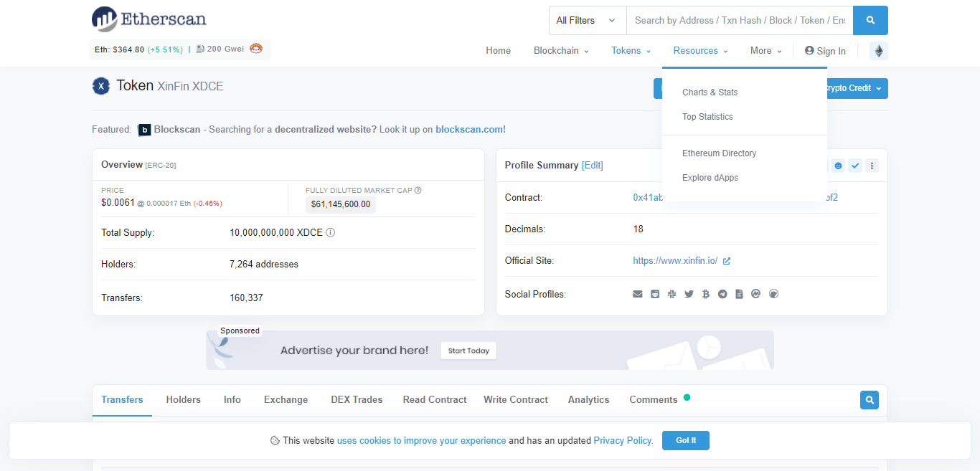
Task: Open the All Filters dropdown
Action: click(x=588, y=20)
